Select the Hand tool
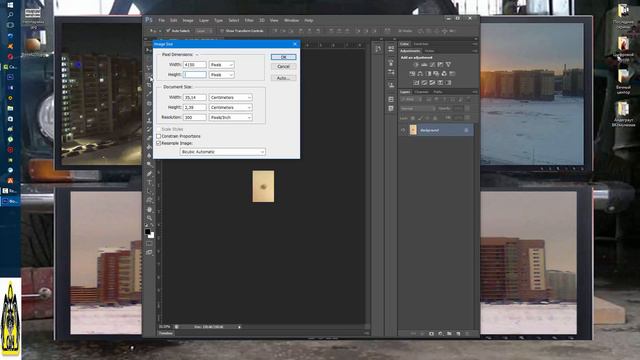Screen dimensions: 640x360 [149, 209]
